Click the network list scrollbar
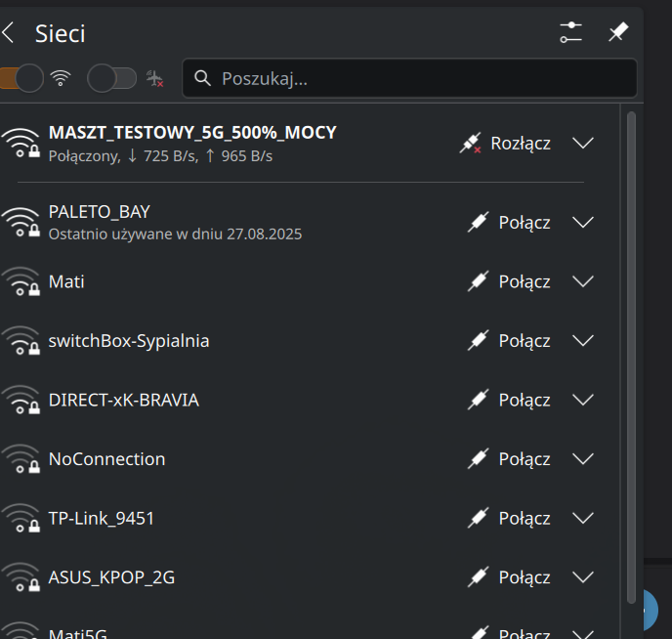The image size is (672, 639). tap(631, 293)
